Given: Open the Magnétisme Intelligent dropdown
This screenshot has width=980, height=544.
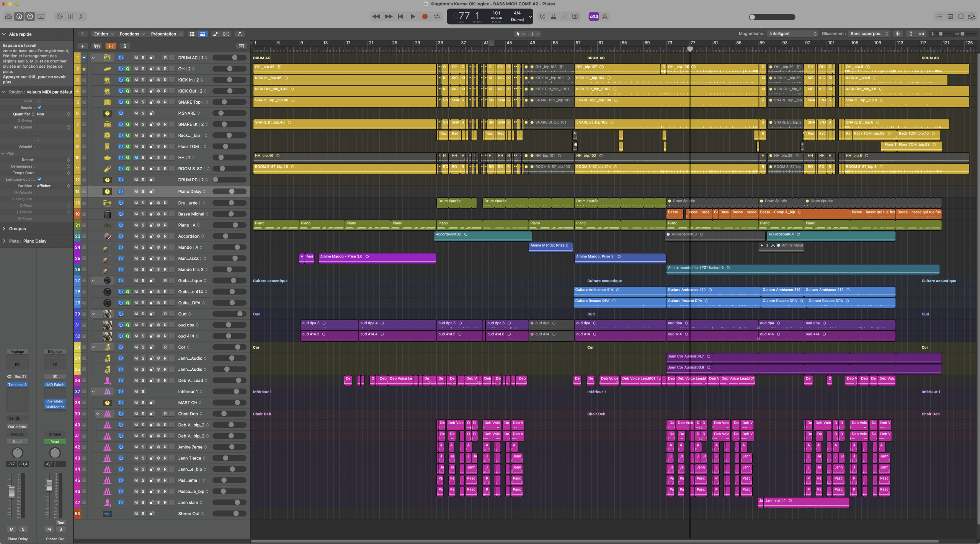Looking at the screenshot, I should [792, 34].
